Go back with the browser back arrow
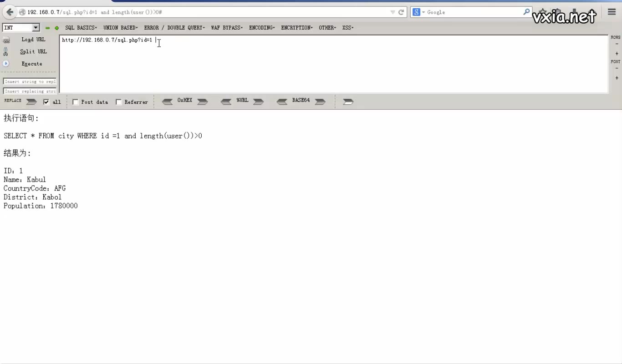 click(x=10, y=12)
